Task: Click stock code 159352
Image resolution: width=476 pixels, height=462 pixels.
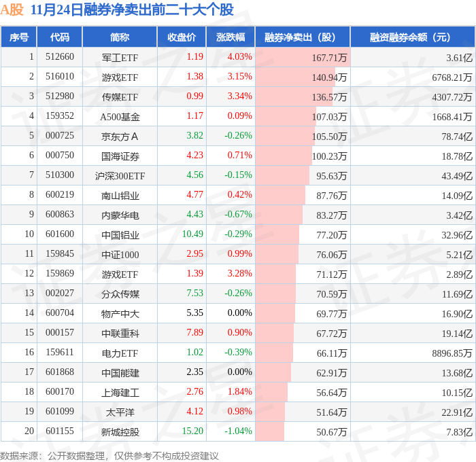Action: pyautogui.click(x=60, y=116)
